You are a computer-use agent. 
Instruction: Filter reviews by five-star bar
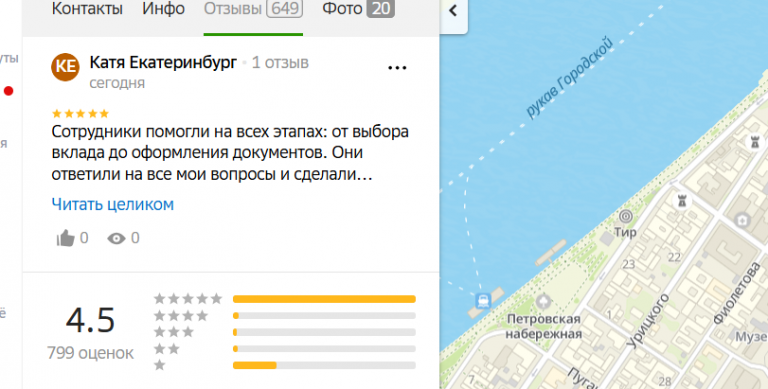324,299
